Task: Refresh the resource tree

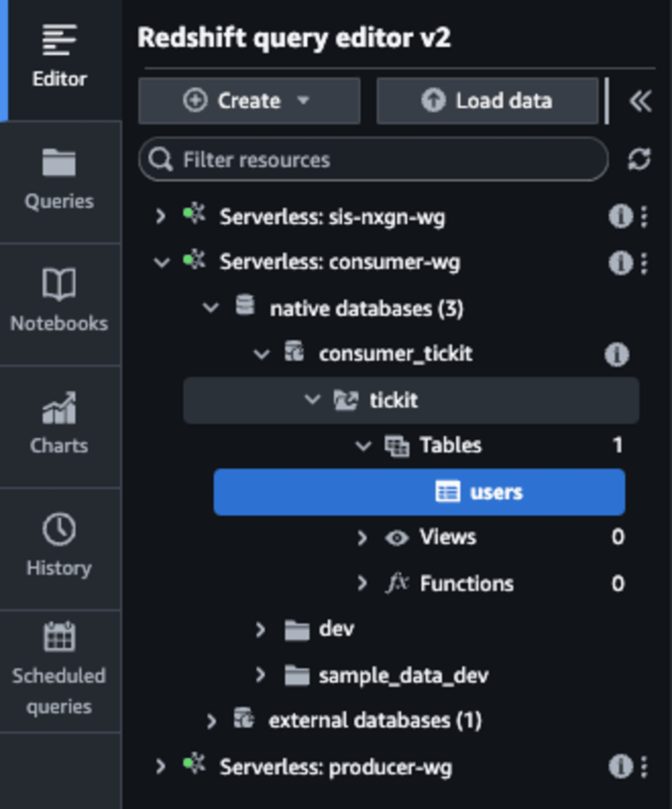Action: [639, 159]
